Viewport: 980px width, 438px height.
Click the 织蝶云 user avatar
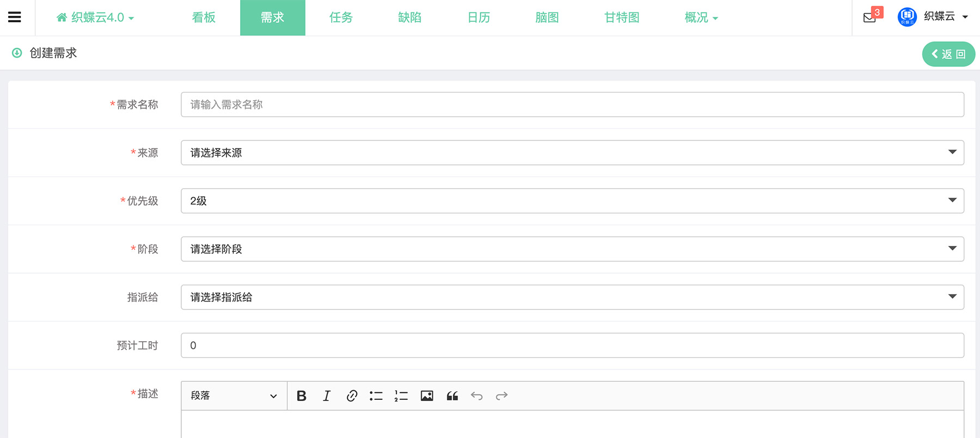907,17
